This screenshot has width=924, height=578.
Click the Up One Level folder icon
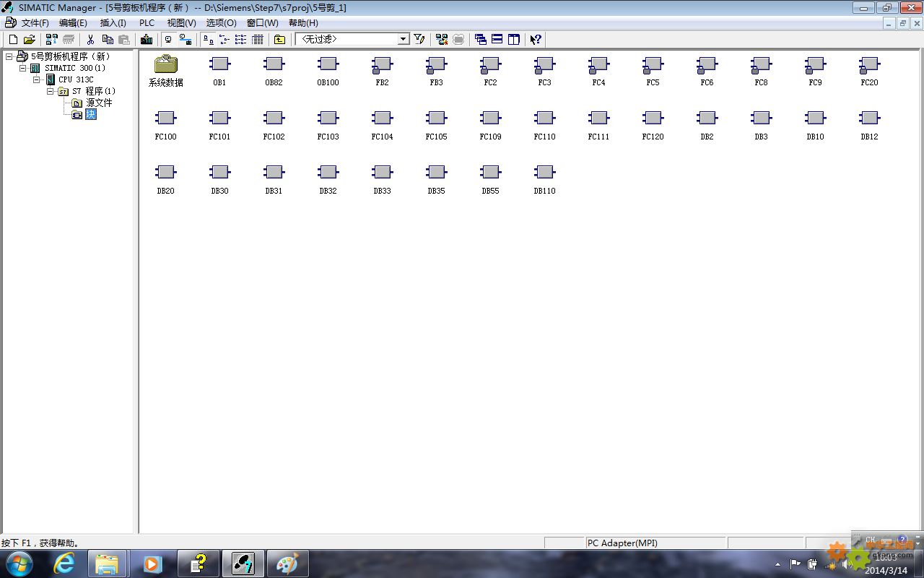tap(279, 40)
